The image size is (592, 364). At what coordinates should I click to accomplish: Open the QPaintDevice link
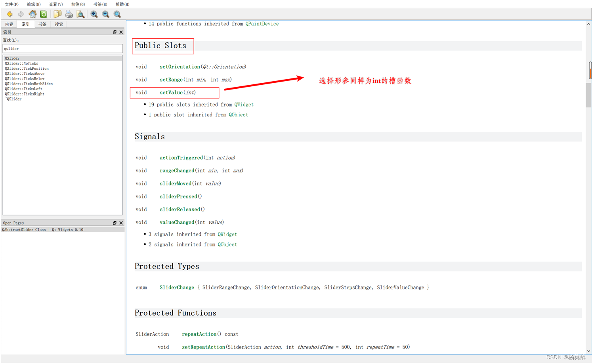click(x=262, y=24)
